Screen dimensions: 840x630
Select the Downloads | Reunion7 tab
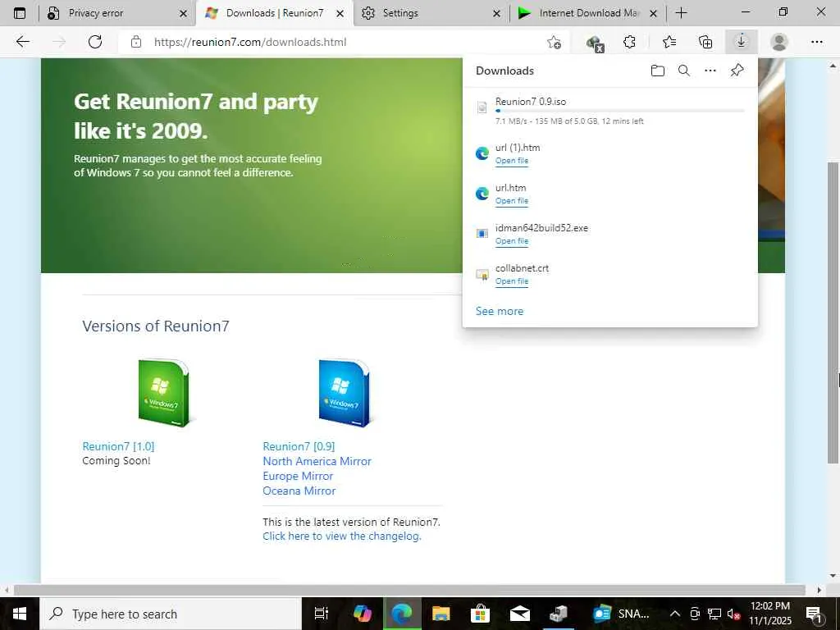tap(275, 13)
